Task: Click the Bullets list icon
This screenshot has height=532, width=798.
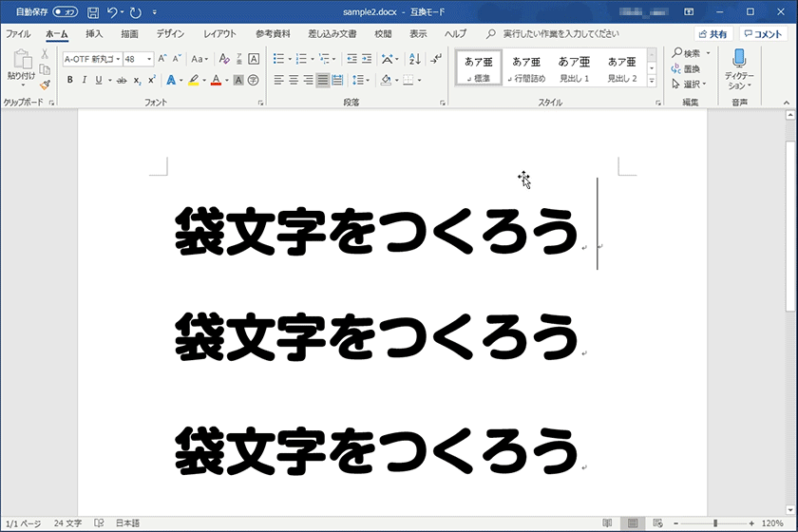Action: [x=278, y=59]
